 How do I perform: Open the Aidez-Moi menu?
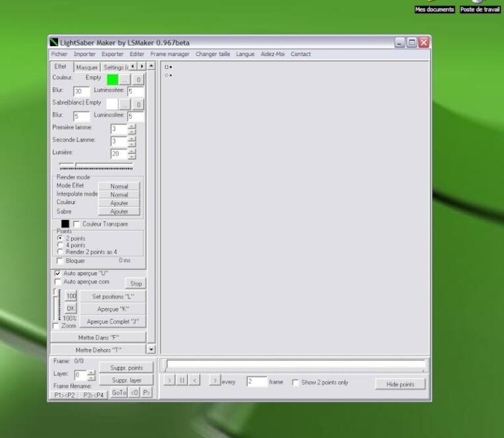pos(273,54)
